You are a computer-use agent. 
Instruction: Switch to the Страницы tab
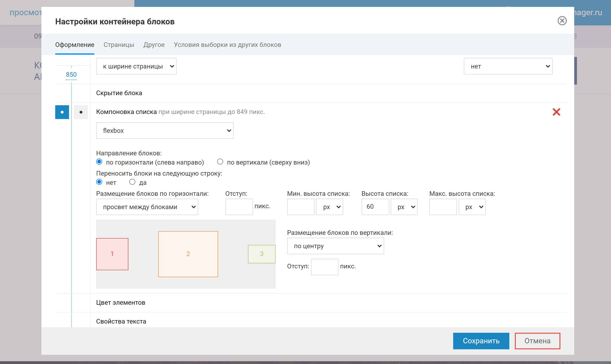tap(119, 45)
